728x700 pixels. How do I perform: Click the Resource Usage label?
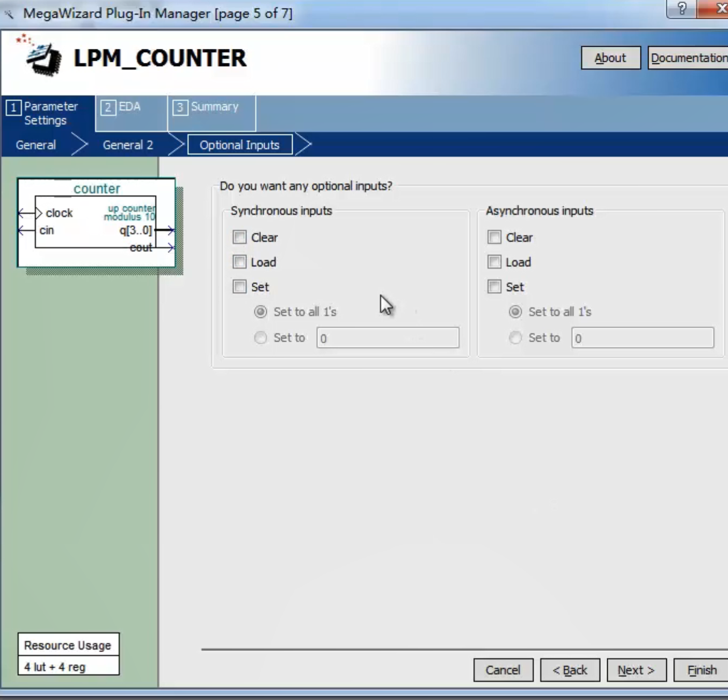pyautogui.click(x=68, y=645)
